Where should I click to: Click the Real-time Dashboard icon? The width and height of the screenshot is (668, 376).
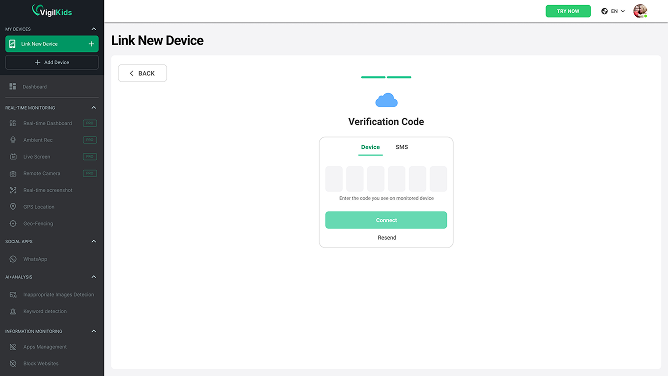[x=13, y=123]
